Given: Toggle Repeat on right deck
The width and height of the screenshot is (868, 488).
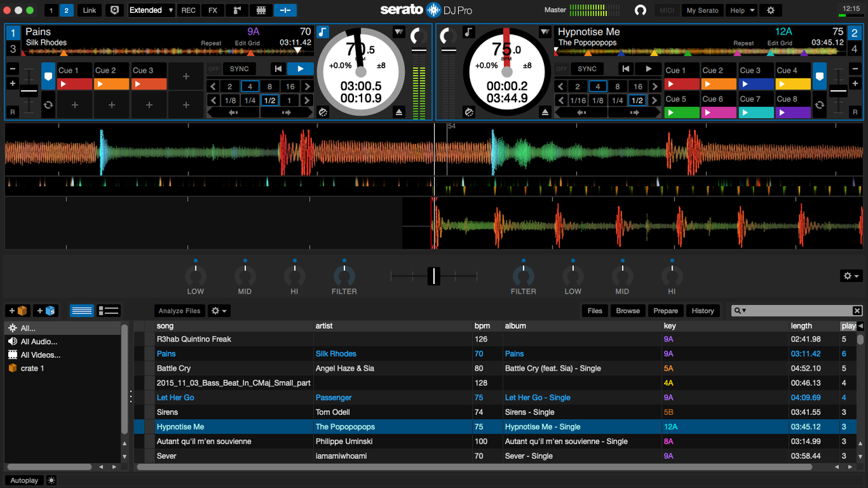Looking at the screenshot, I should 744,43.
